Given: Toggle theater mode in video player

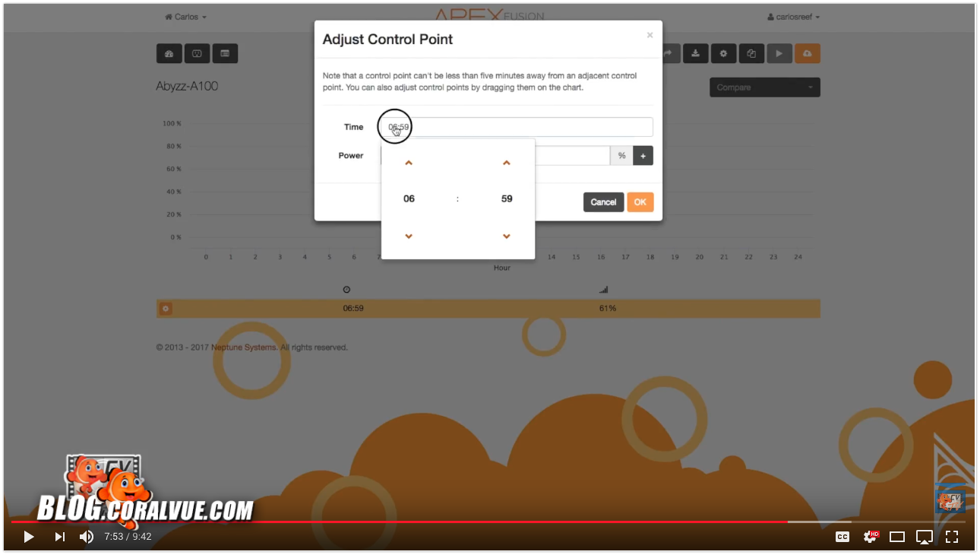Looking at the screenshot, I should [897, 537].
